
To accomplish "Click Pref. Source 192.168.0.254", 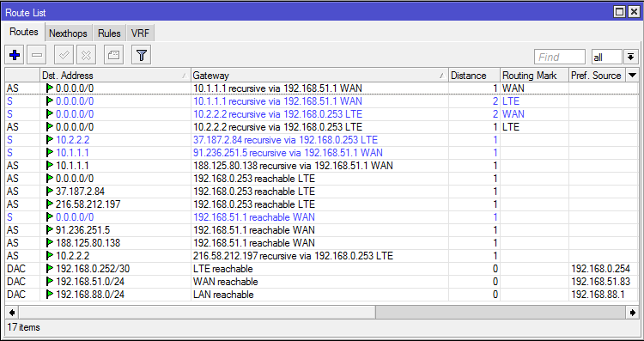I will click(600, 269).
